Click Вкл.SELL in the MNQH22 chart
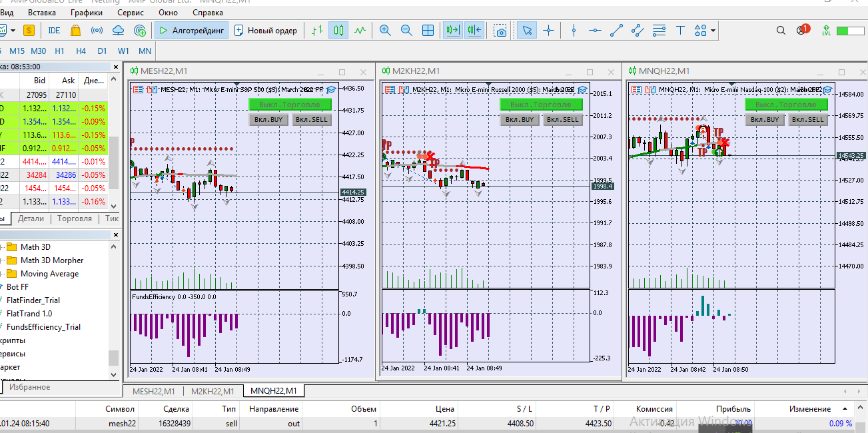Viewport: 868px width, 433px height. (807, 120)
